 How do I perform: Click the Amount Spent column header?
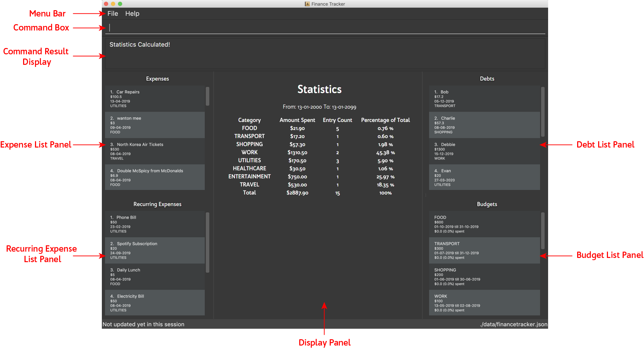(297, 120)
